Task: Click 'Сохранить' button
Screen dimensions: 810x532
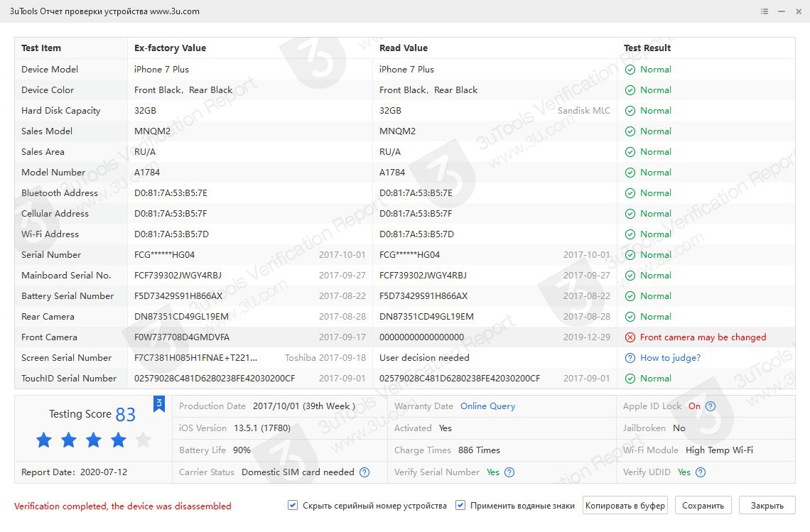Action: pyautogui.click(x=703, y=506)
